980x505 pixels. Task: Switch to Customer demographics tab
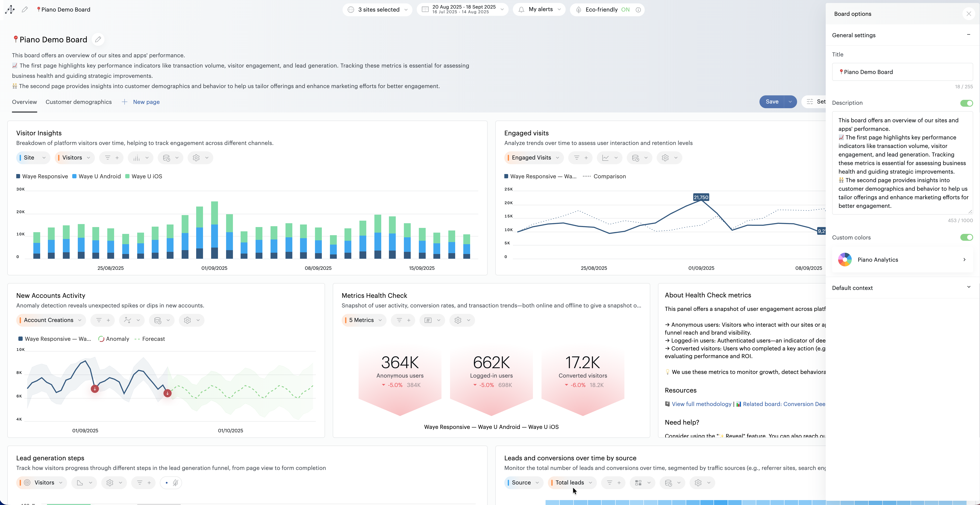point(78,102)
